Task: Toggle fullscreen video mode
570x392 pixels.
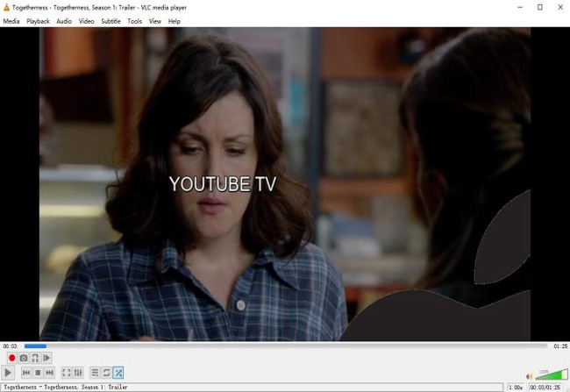Action: tap(66, 373)
